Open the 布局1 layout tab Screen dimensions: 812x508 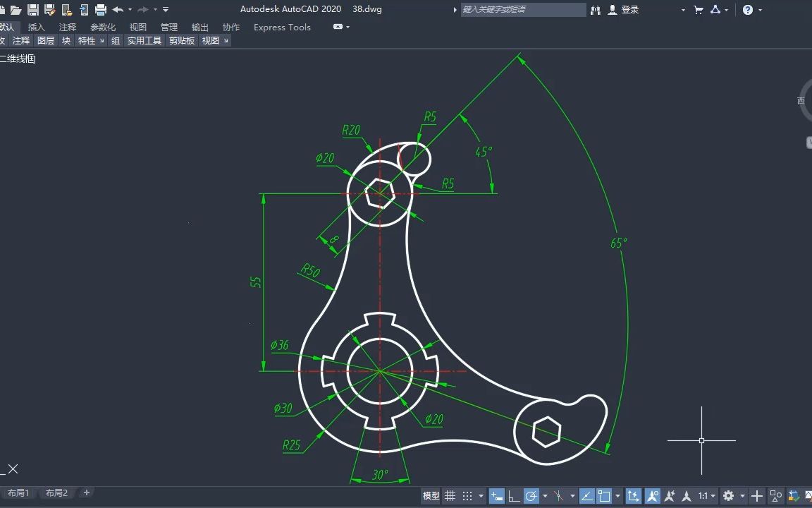coord(20,492)
